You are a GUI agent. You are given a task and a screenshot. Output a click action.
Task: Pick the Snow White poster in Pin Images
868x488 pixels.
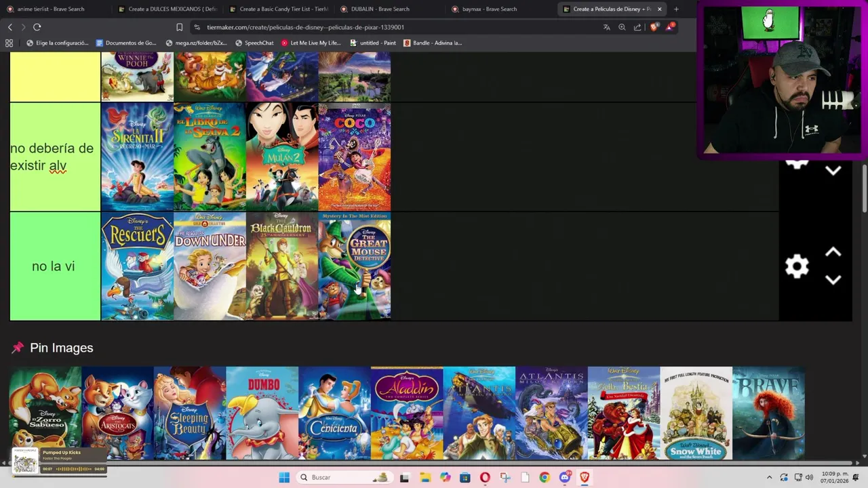[x=696, y=413]
